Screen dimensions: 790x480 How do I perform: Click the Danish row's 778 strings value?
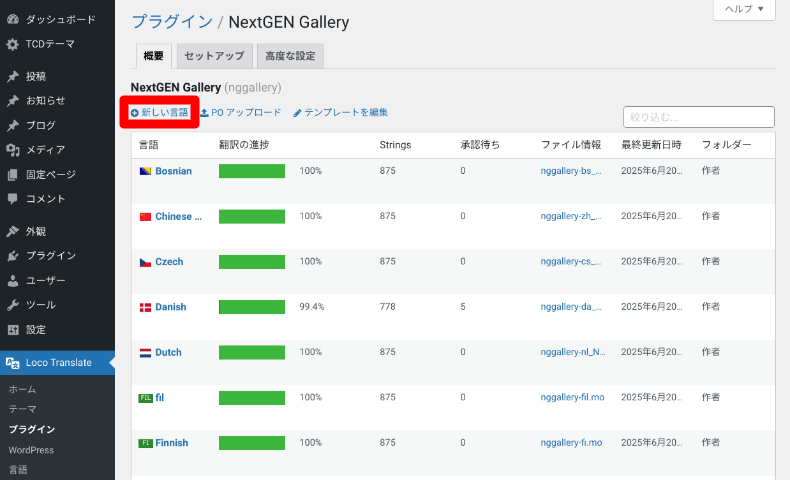(x=387, y=307)
